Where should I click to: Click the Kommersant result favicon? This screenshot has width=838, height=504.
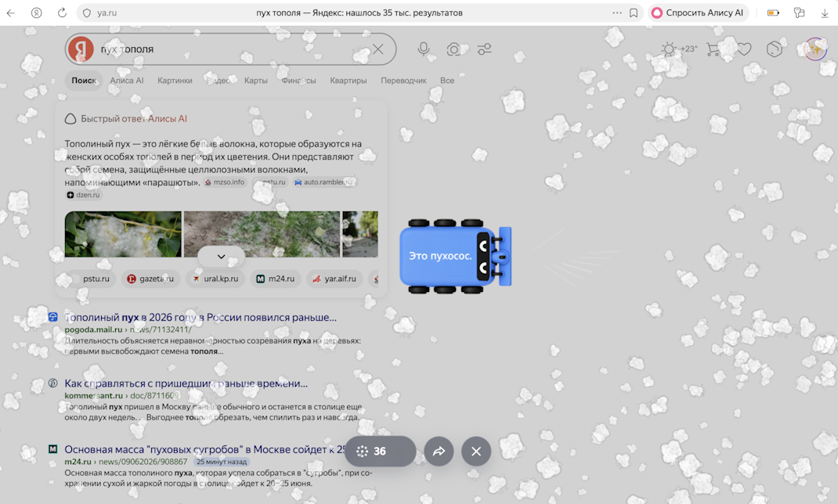[x=53, y=383]
